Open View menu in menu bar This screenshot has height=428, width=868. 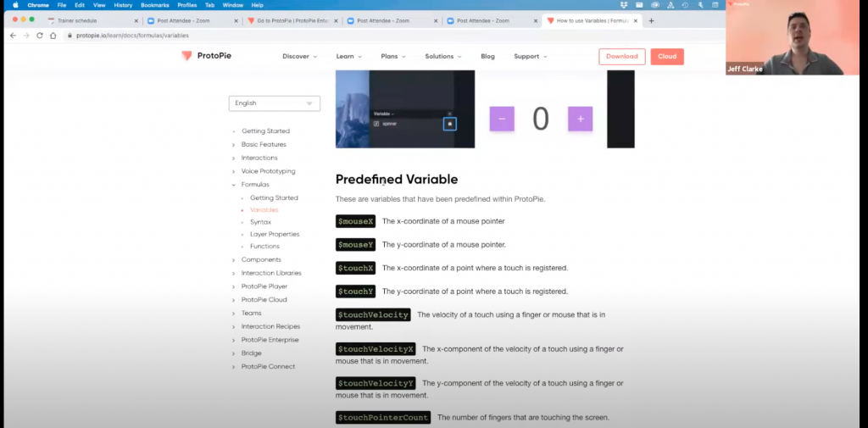(99, 5)
